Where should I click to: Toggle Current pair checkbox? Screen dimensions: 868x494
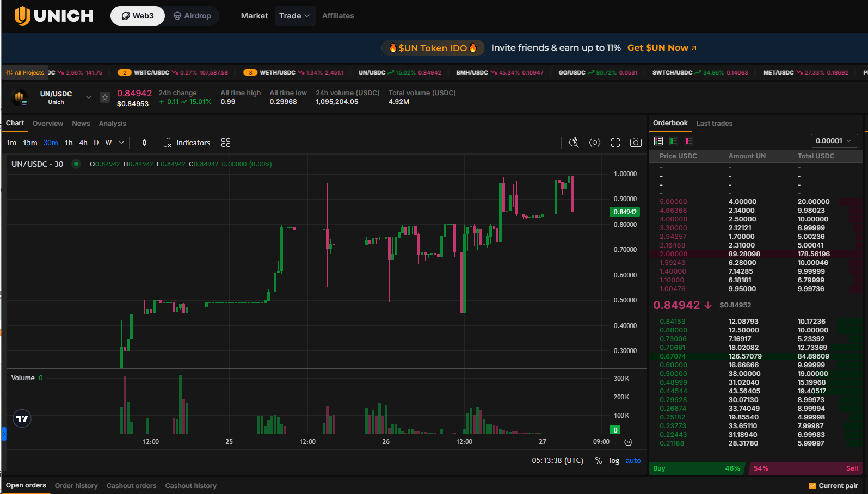[812, 486]
